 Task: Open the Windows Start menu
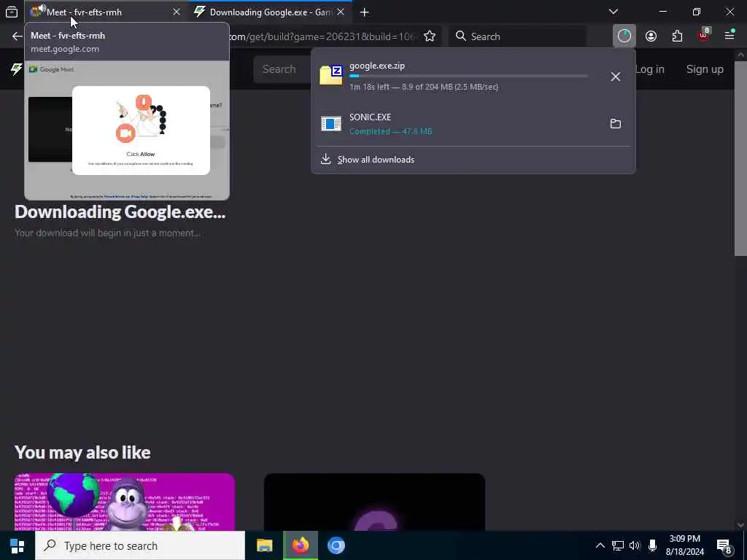coord(18,545)
